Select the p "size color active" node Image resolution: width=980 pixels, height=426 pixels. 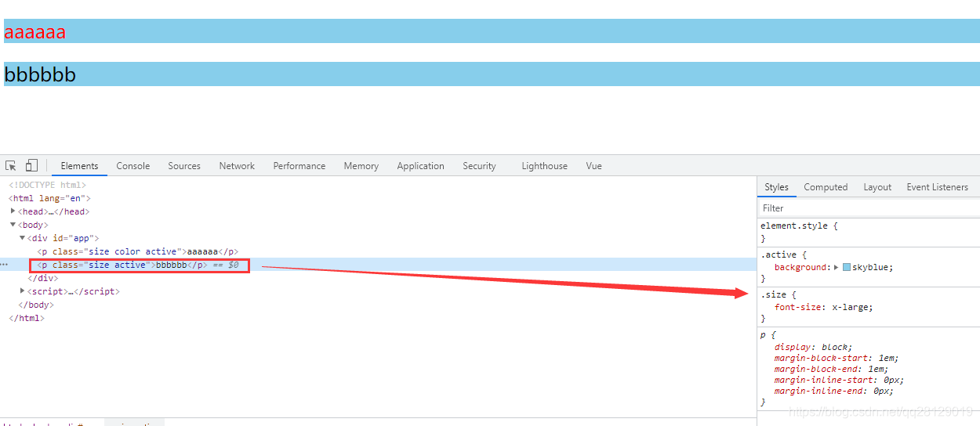click(137, 251)
